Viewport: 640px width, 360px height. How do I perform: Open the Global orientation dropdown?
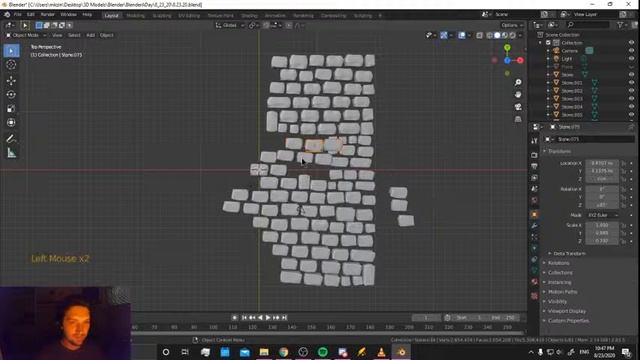[230, 25]
